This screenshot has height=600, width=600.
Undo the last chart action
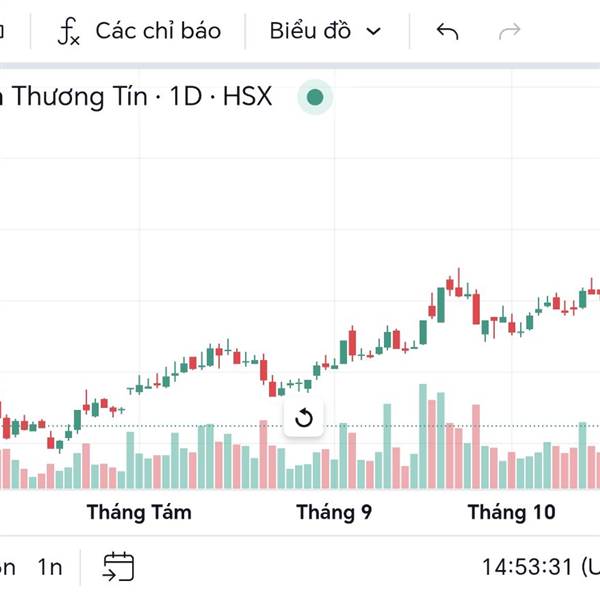pos(447,31)
